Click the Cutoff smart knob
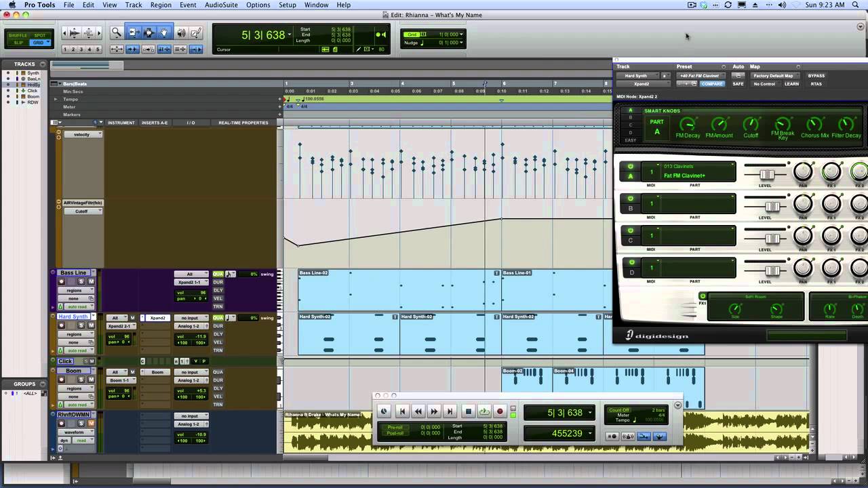This screenshot has height=488, width=868. click(751, 125)
